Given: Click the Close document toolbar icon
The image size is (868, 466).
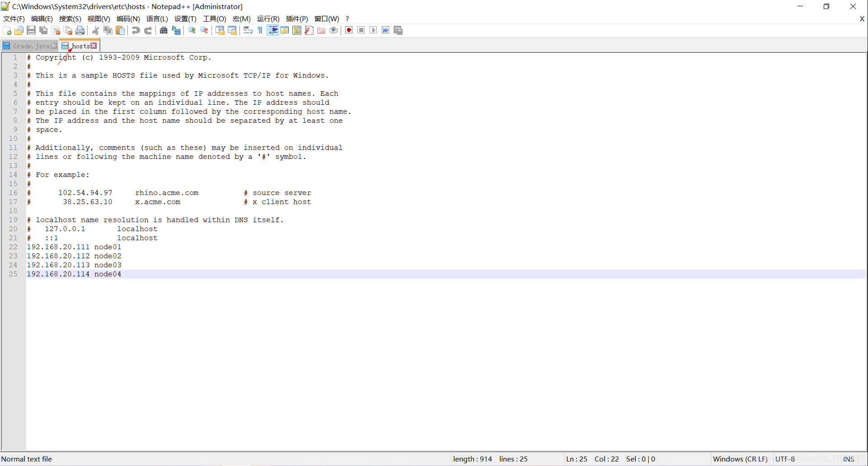Looking at the screenshot, I should [x=56, y=30].
